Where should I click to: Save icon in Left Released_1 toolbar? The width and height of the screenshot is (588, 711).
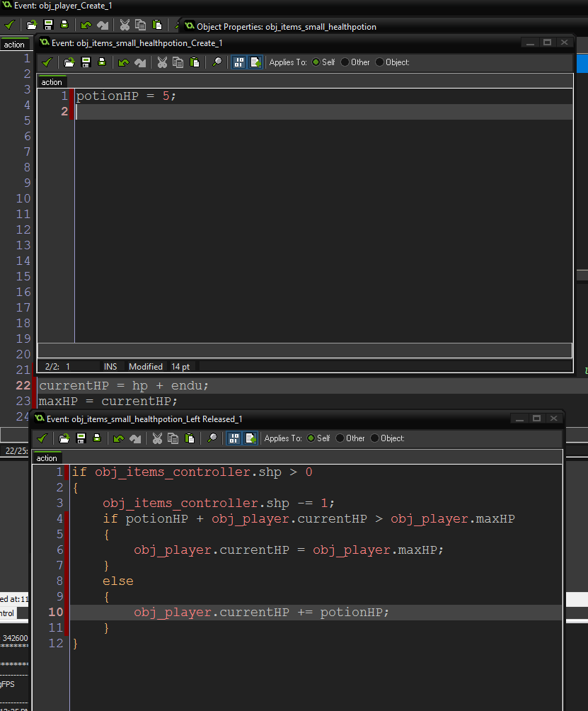tap(81, 438)
